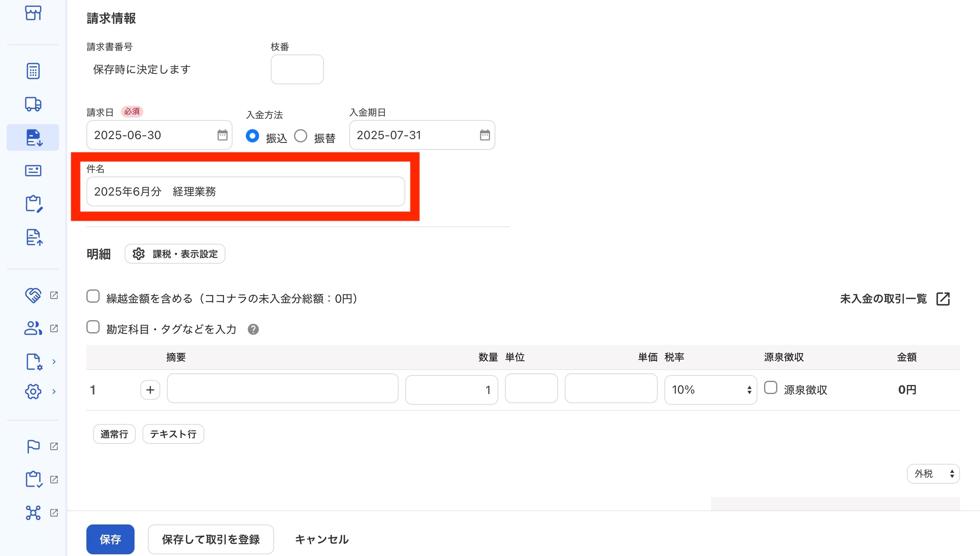Open the handshake icon in sidebar
Screen dimensions: 980x556
coord(33,295)
